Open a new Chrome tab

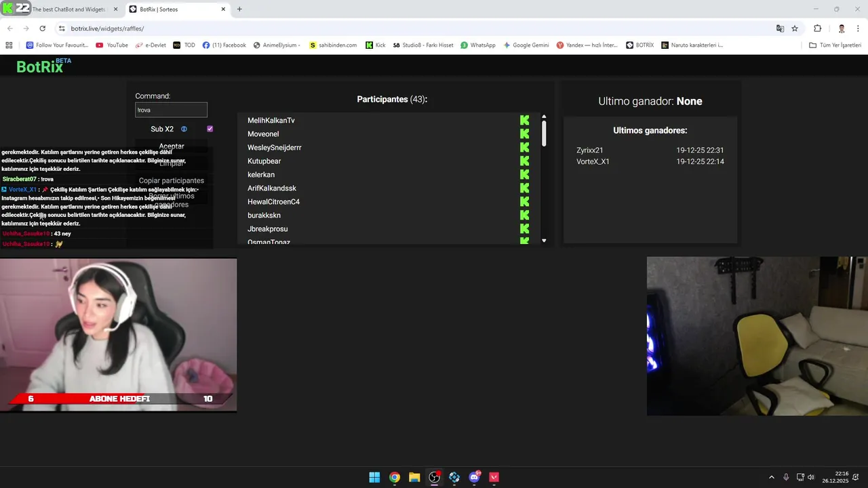(239, 9)
